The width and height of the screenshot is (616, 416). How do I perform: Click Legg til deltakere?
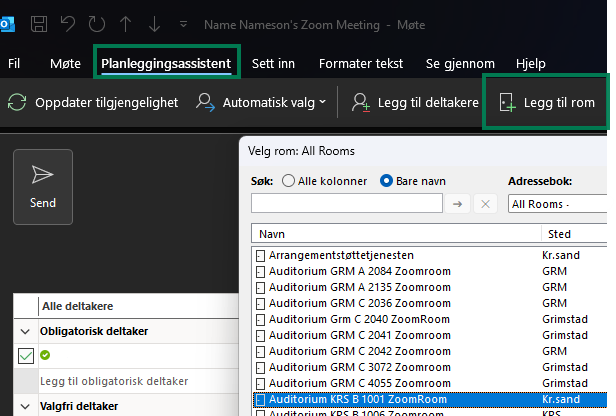point(415,103)
